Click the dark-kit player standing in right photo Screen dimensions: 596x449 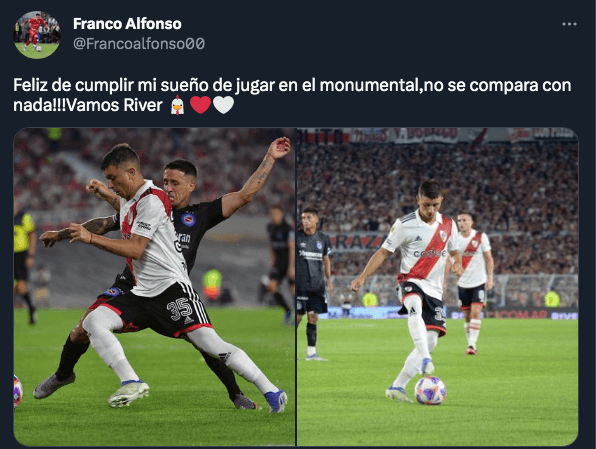click(312, 283)
